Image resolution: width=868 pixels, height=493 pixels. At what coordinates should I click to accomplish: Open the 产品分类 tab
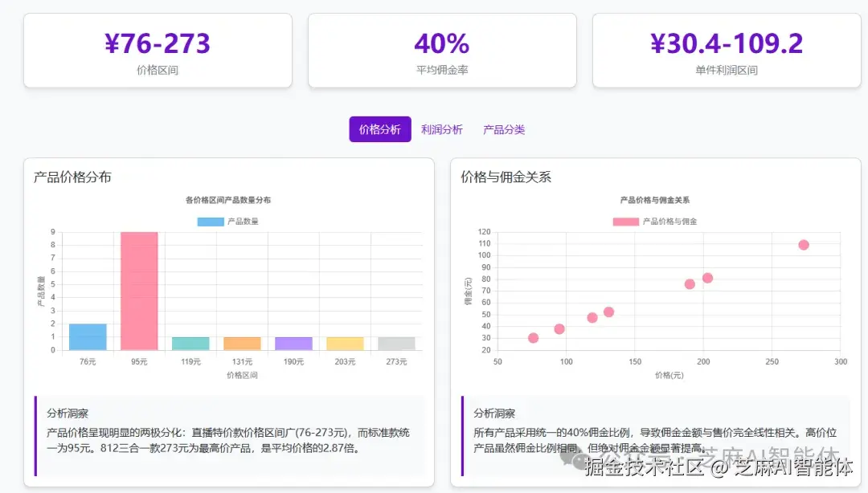tap(504, 128)
